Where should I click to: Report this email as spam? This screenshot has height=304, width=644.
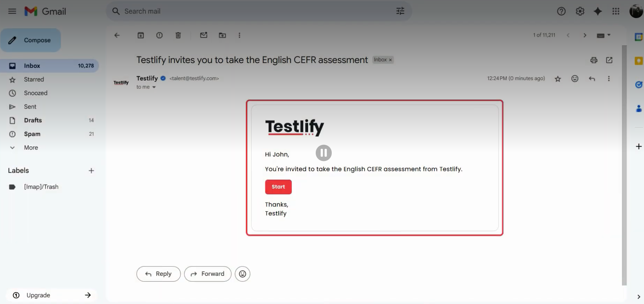tap(159, 35)
